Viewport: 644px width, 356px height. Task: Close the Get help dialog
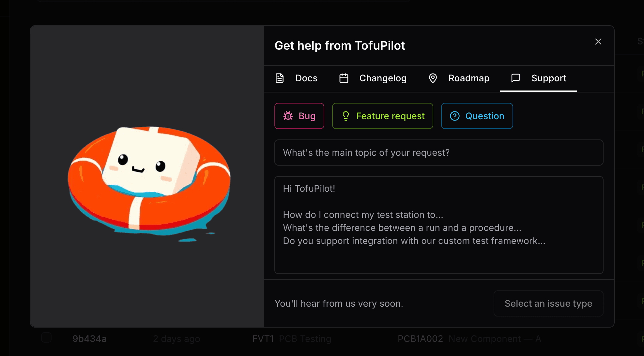point(598,41)
